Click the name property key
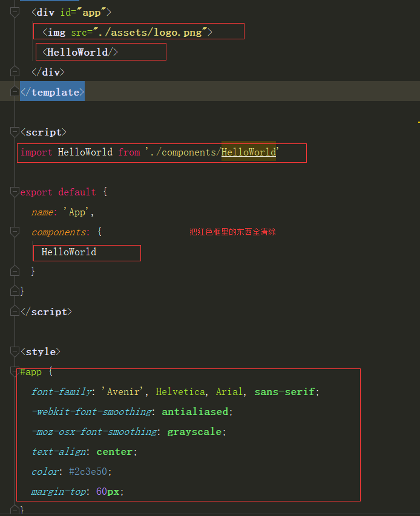Screen dimensions: 420x516 [42, 212]
